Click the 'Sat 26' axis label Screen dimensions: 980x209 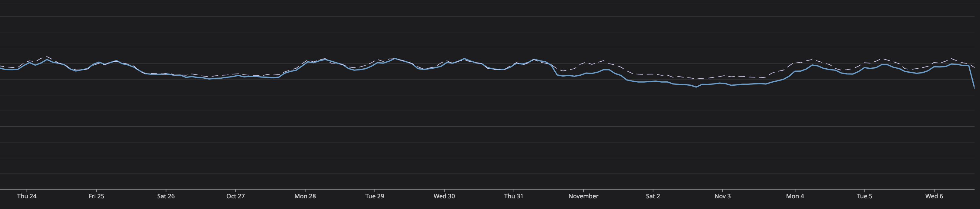[x=166, y=196]
